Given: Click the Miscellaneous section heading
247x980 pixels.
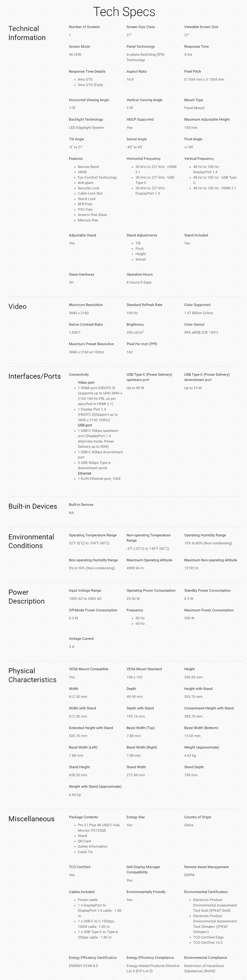Looking at the screenshot, I should coord(32,819).
